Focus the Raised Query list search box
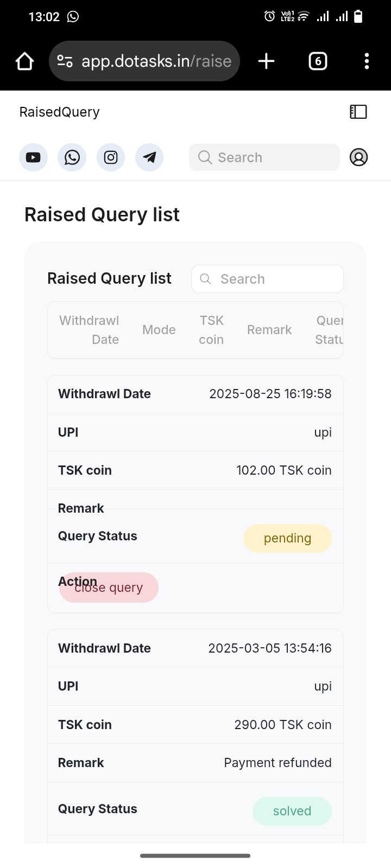Viewport: 391px width, 868px height. (267, 279)
